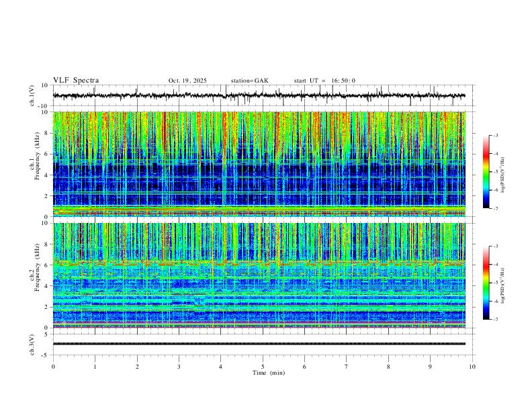Click the 'Time (min)' axis label
This screenshot has height=411, width=532.
click(x=269, y=373)
